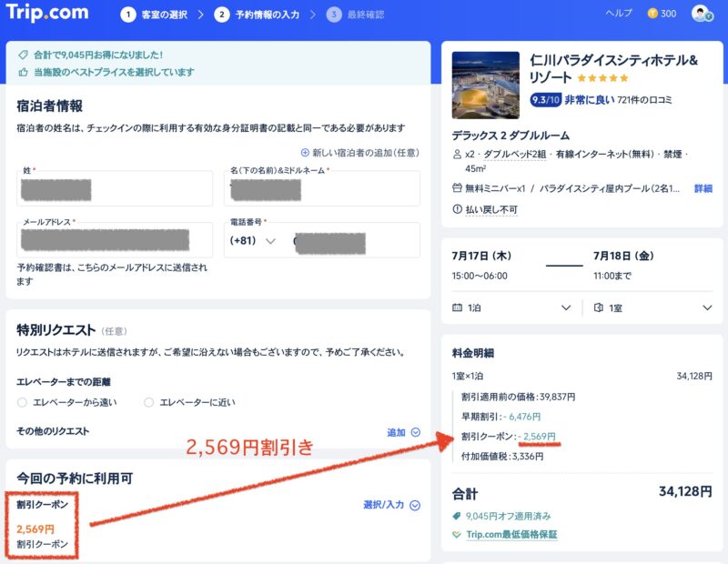
Task: Click the 名(下の名前)&ミドルネーム field
Action: [322, 188]
